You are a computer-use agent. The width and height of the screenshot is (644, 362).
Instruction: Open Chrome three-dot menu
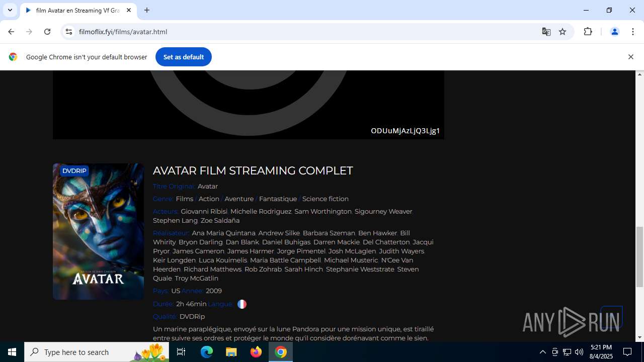(x=632, y=32)
